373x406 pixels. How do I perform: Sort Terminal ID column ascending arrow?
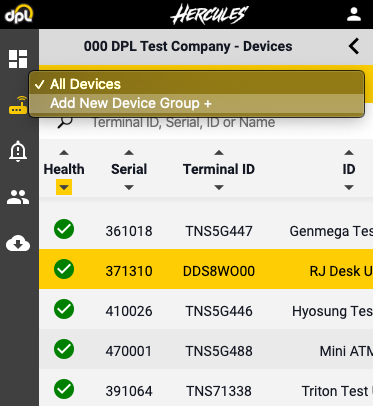[x=219, y=153]
